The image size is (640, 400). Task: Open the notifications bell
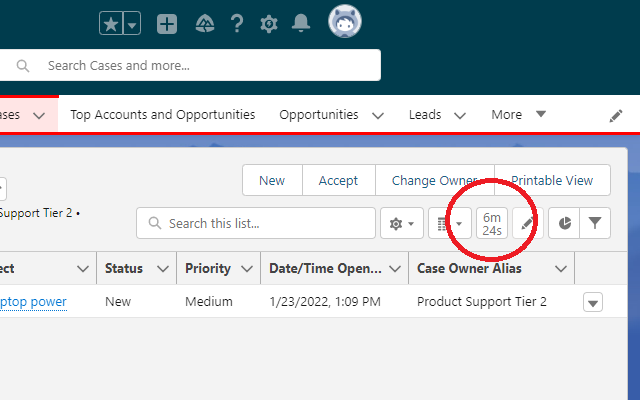click(301, 24)
